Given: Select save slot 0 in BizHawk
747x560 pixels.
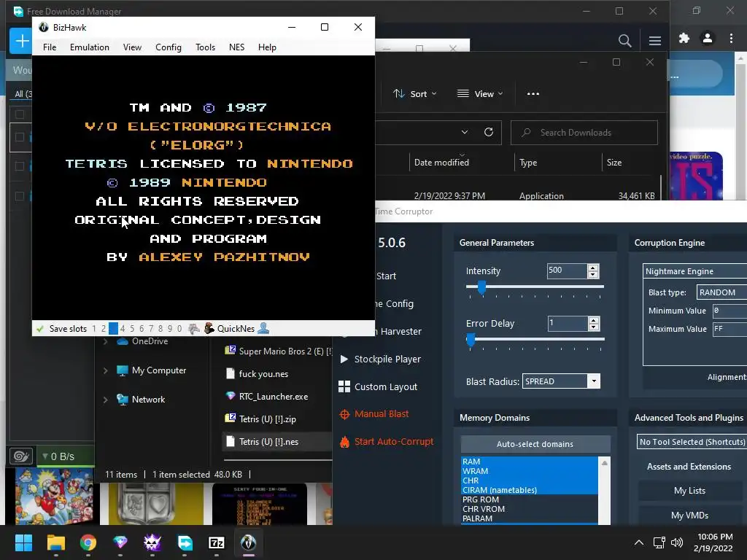Looking at the screenshot, I should 179,329.
